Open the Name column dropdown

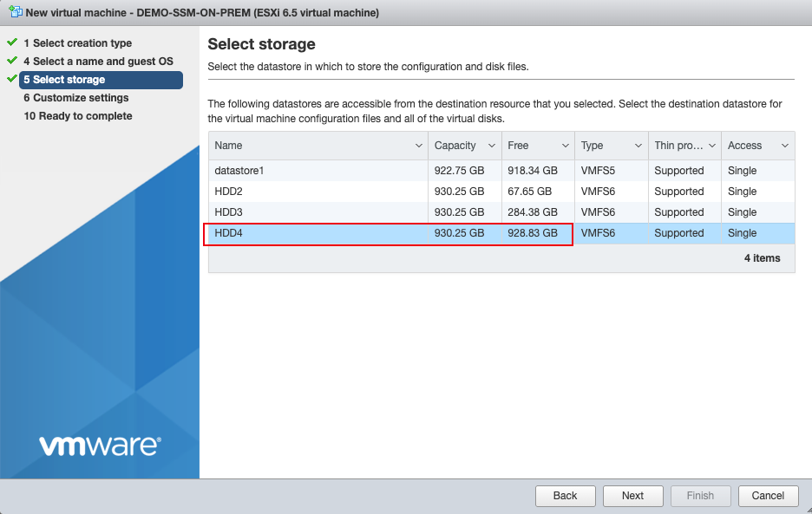(419, 145)
